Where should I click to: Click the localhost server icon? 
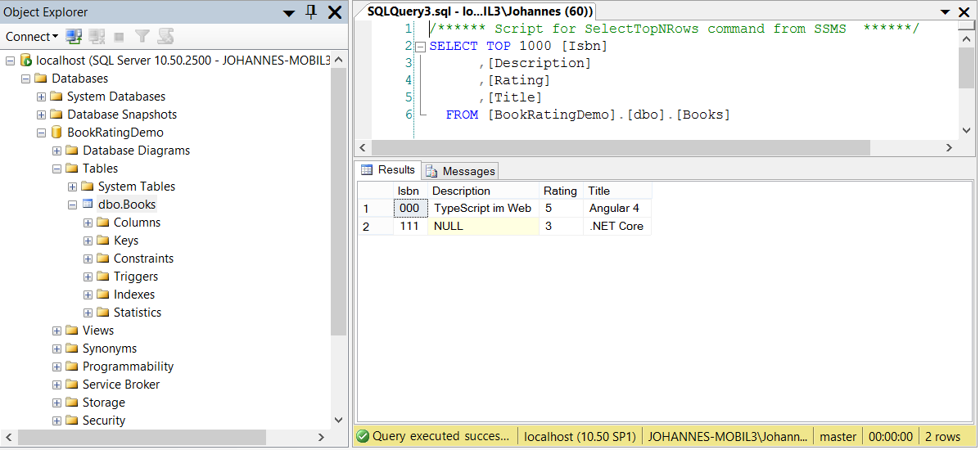[x=25, y=61]
